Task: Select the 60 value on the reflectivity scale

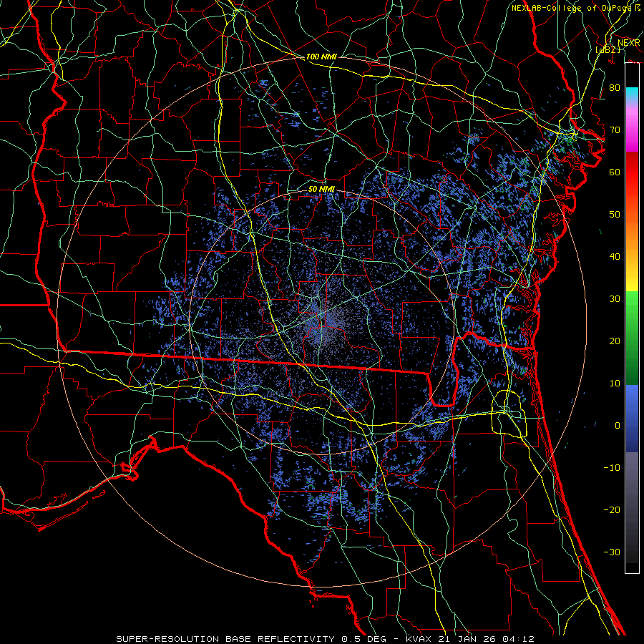Action: pos(615,172)
